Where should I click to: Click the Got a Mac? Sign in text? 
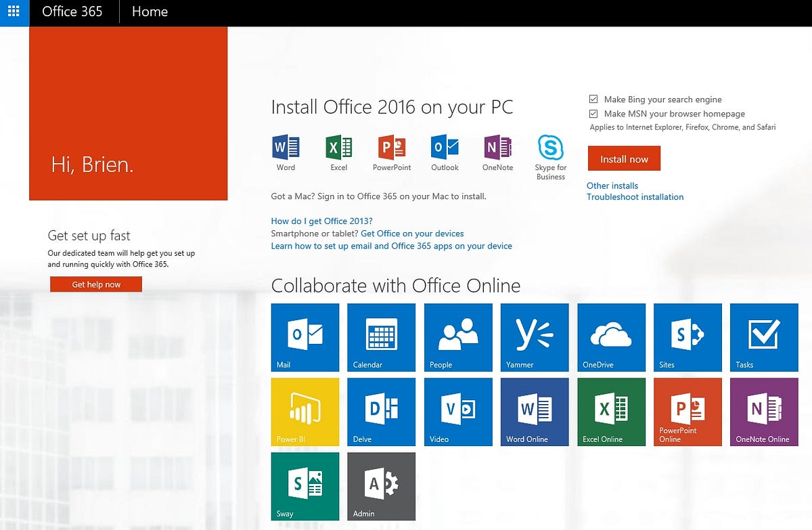coord(379,196)
